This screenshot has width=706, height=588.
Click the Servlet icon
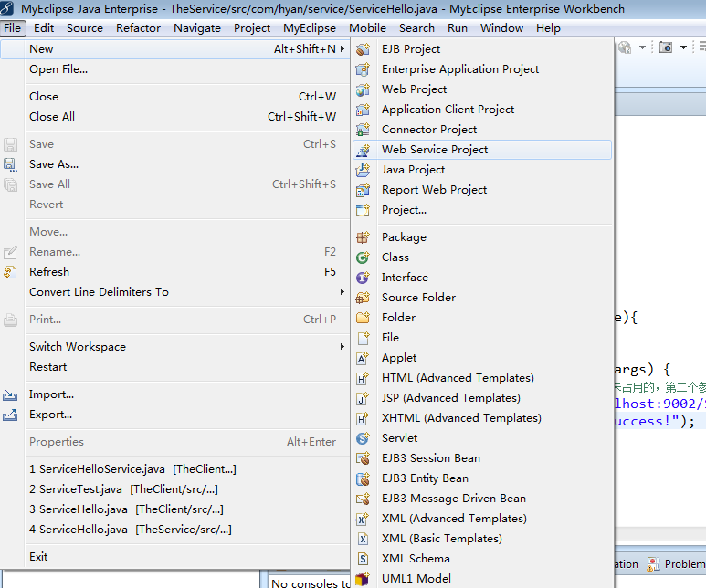point(363,438)
